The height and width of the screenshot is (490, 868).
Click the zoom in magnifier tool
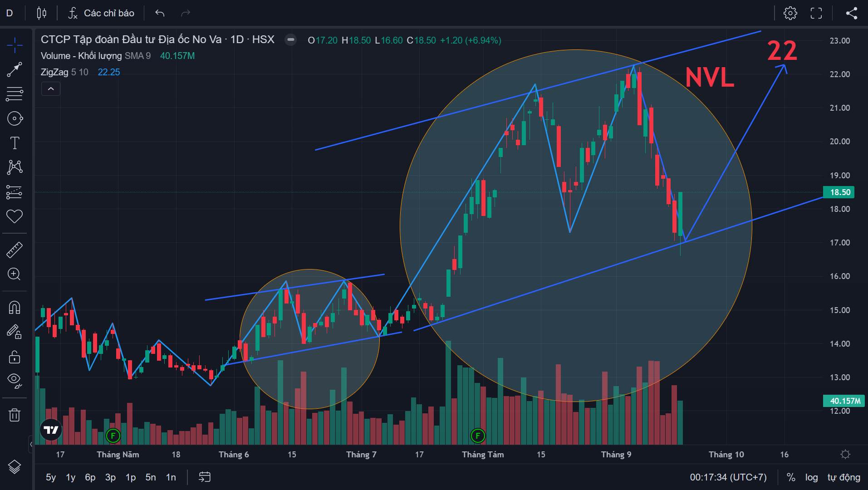[15, 274]
